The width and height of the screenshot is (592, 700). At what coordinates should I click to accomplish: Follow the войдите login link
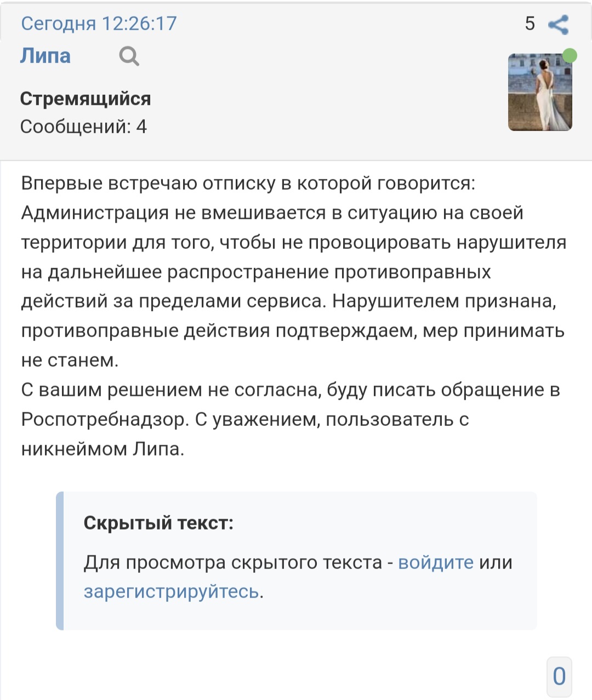coord(436,562)
